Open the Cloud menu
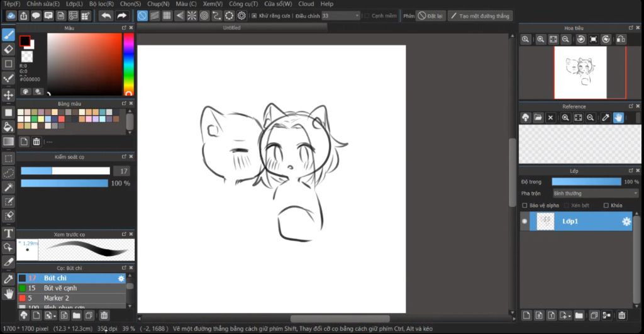This screenshot has width=644, height=334. 306,4
